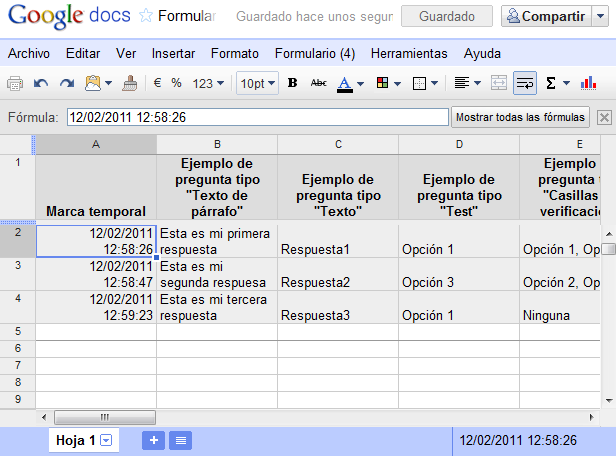Insert a chart with the chart icon
This screenshot has height=456, width=616.
588,83
